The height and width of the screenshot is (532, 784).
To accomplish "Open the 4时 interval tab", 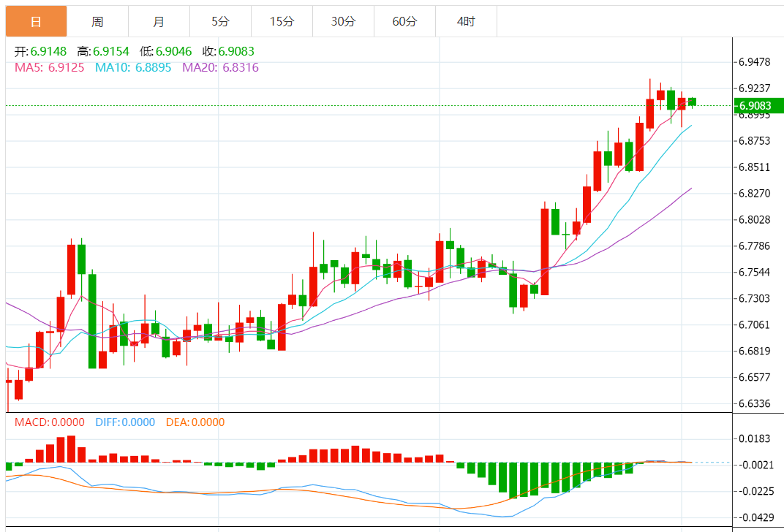I will coord(467,21).
